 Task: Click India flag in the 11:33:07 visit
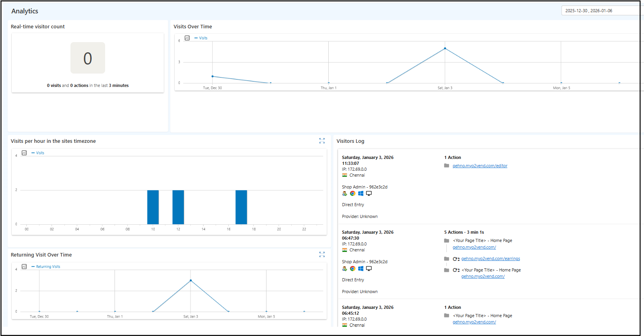click(344, 175)
